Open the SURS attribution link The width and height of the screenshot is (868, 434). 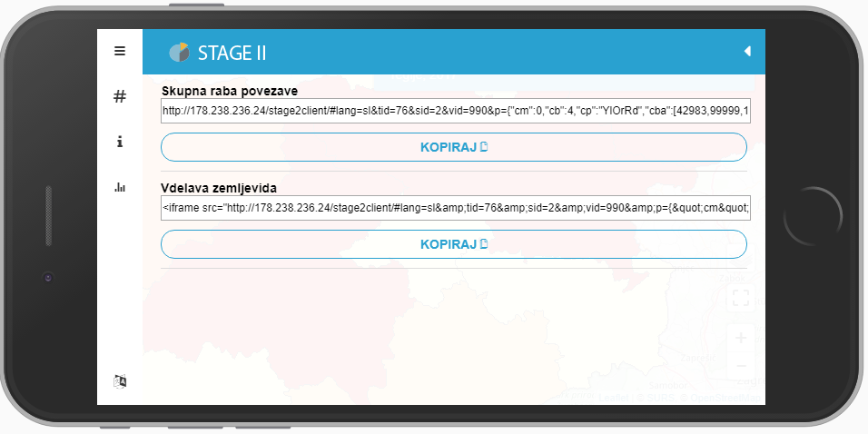[662, 398]
